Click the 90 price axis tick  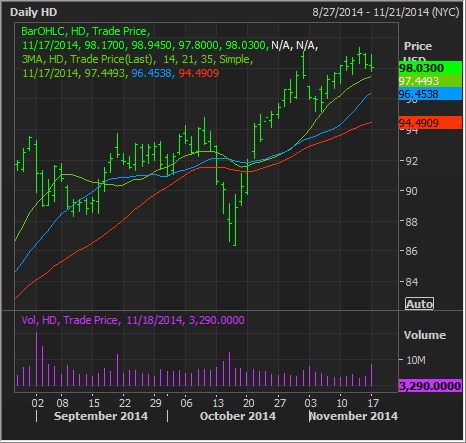pyautogui.click(x=411, y=191)
